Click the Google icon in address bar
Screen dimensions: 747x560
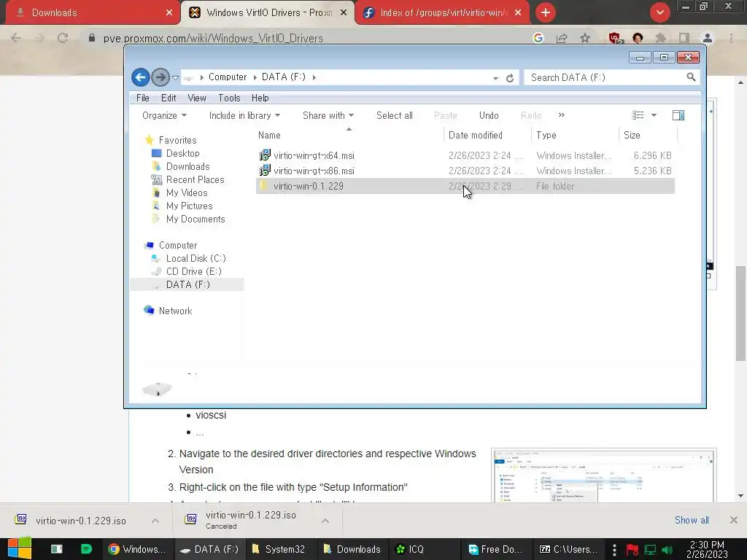click(x=538, y=38)
